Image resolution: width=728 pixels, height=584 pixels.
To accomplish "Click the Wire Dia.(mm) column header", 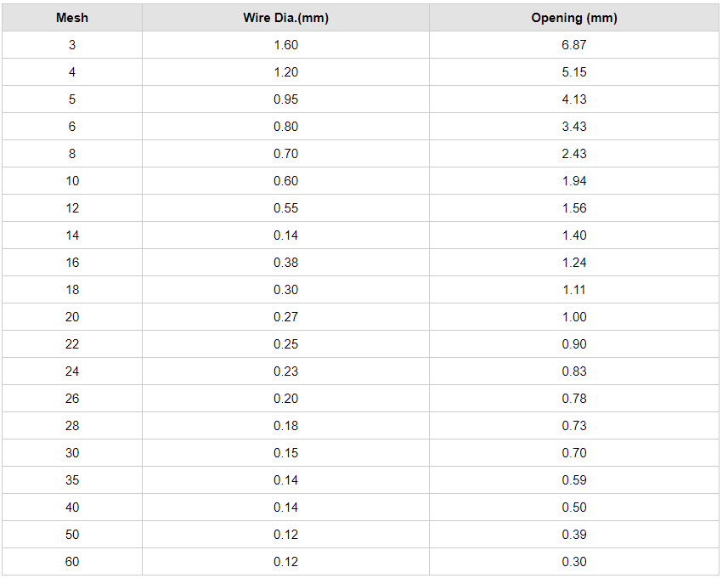I will tap(285, 18).
